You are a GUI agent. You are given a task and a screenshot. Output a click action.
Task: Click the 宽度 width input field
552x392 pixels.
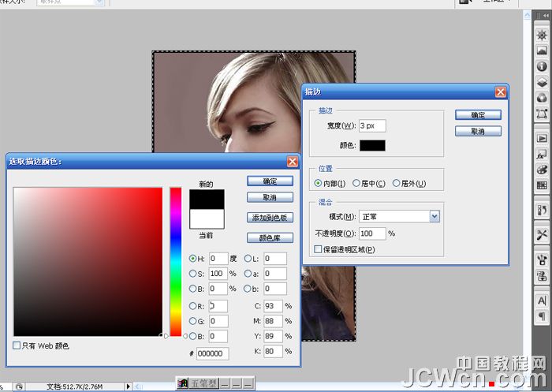(372, 125)
